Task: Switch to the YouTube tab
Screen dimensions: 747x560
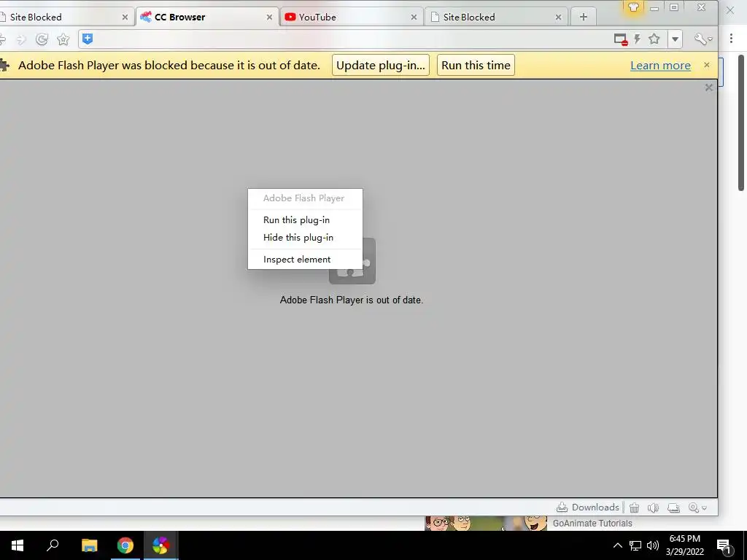Action: click(x=352, y=17)
